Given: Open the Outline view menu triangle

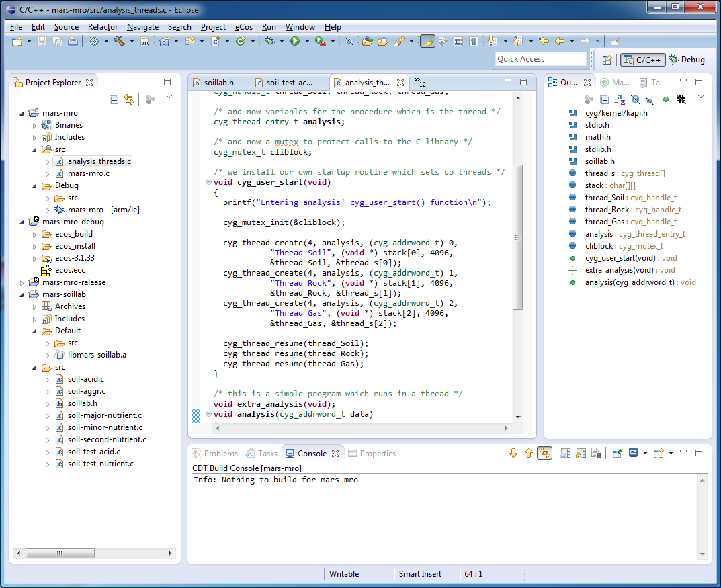Looking at the screenshot, I should (x=700, y=97).
